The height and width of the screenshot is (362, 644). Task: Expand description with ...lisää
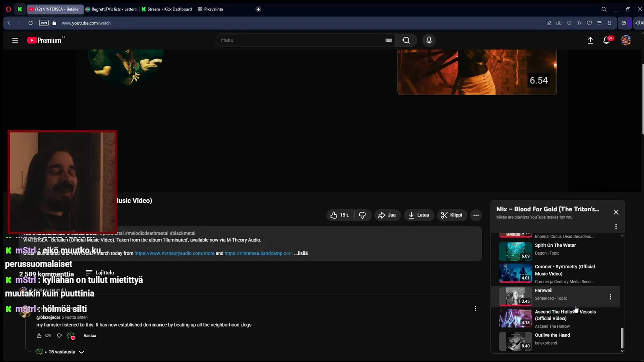point(301,253)
